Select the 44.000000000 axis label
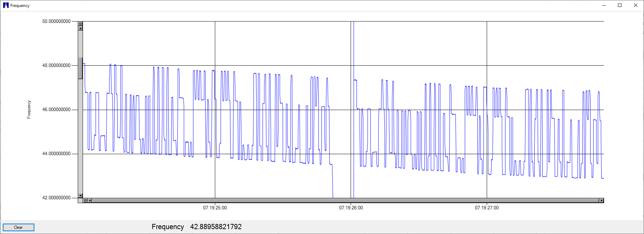Image resolution: width=644 pixels, height=234 pixels. pyautogui.click(x=56, y=154)
